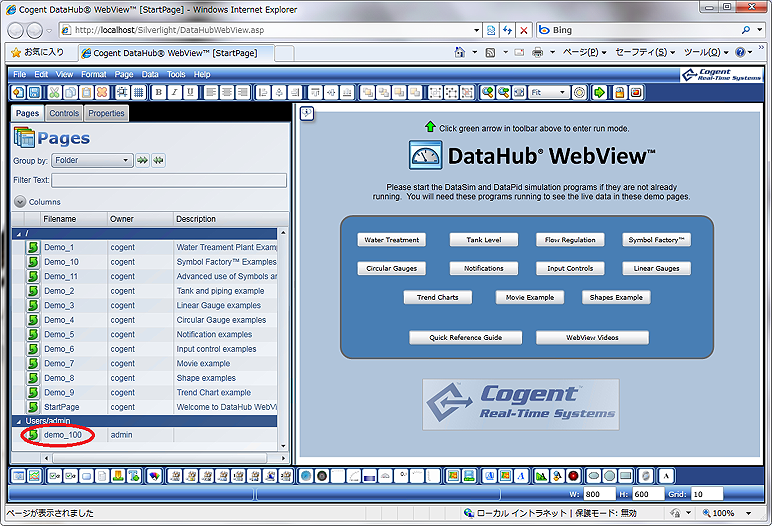Image resolution: width=772 pixels, height=526 pixels.
Task: Toggle Italic formatting
Action: (174, 92)
